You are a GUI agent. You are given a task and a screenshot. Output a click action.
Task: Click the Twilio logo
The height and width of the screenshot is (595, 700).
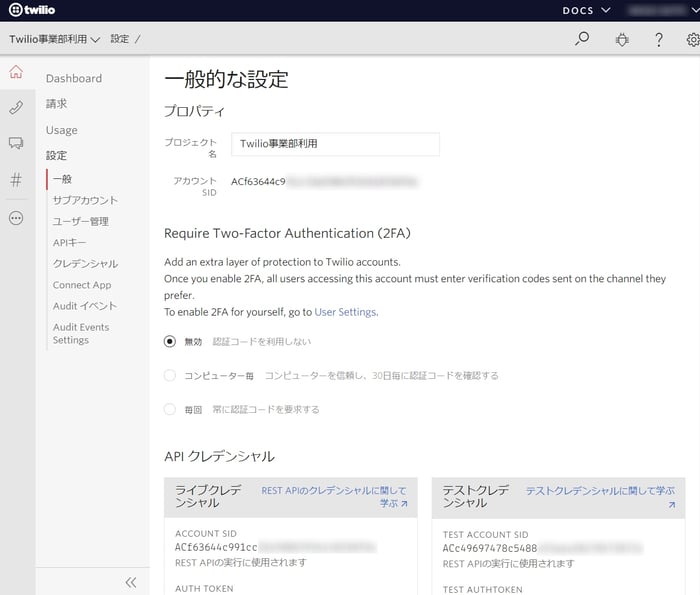click(x=32, y=10)
